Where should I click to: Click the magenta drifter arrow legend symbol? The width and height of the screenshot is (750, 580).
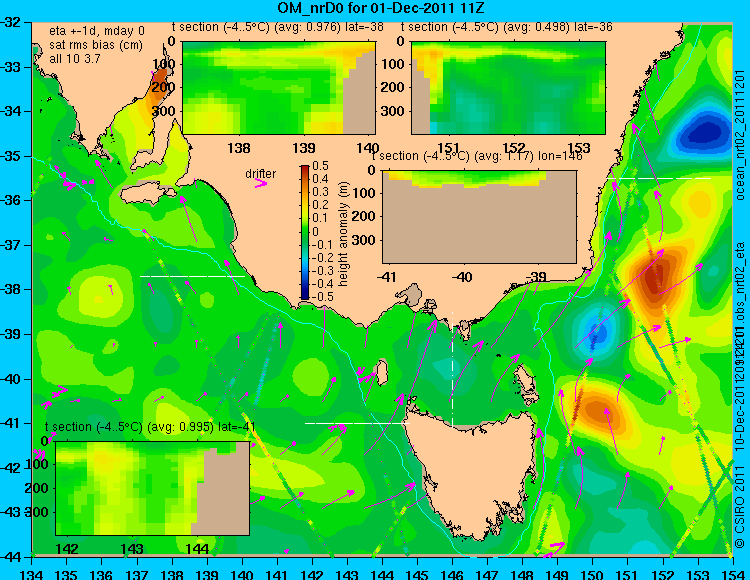[261, 183]
